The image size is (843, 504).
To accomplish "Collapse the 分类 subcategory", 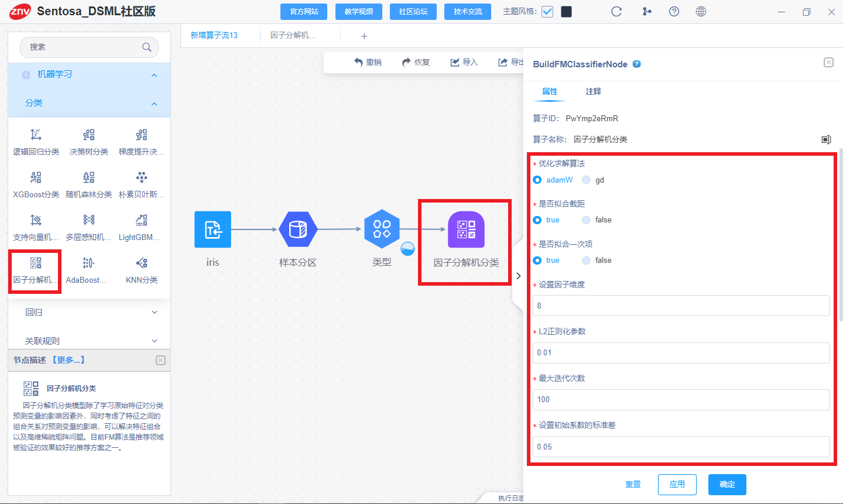I will pyautogui.click(x=154, y=104).
